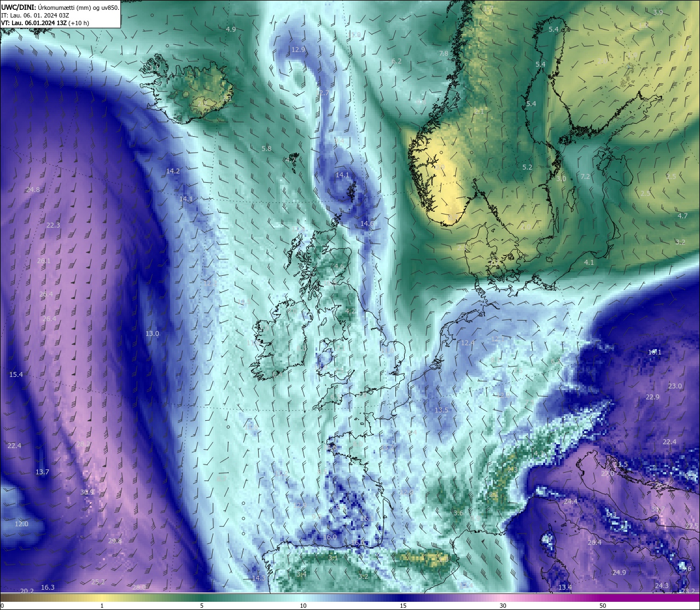Click the 25.2 map value
Screen dimensions: 700x610
pos(98,582)
